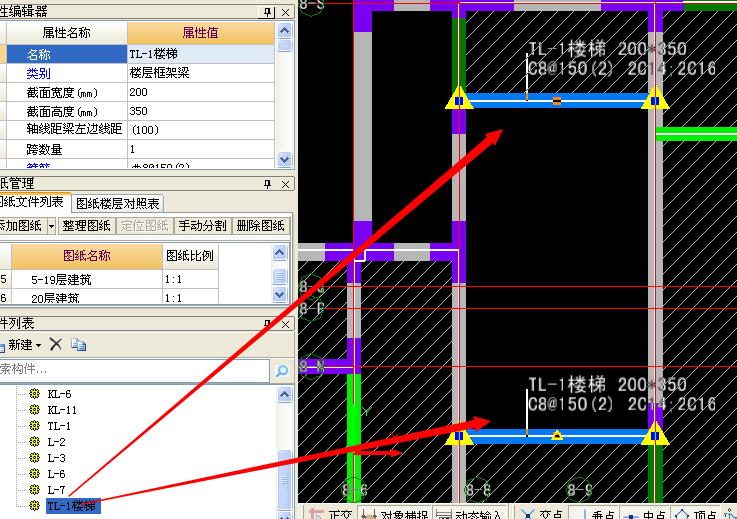Toggle 垂点 perpendicular snap
Image resolution: width=737 pixels, height=519 pixels.
[595, 513]
